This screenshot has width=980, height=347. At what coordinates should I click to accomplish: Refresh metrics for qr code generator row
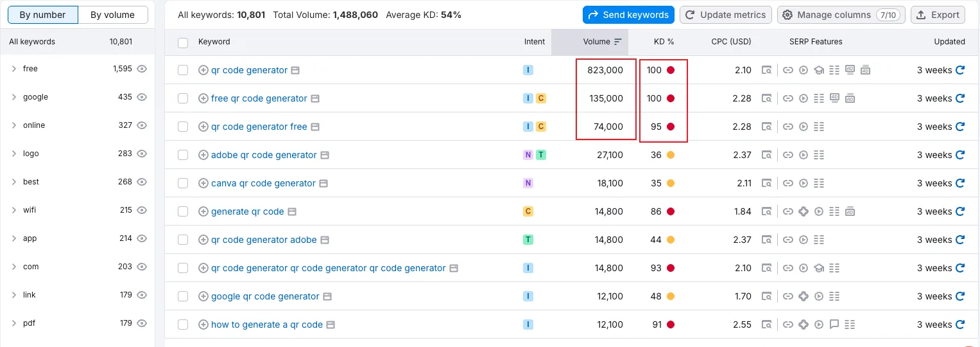click(x=960, y=70)
